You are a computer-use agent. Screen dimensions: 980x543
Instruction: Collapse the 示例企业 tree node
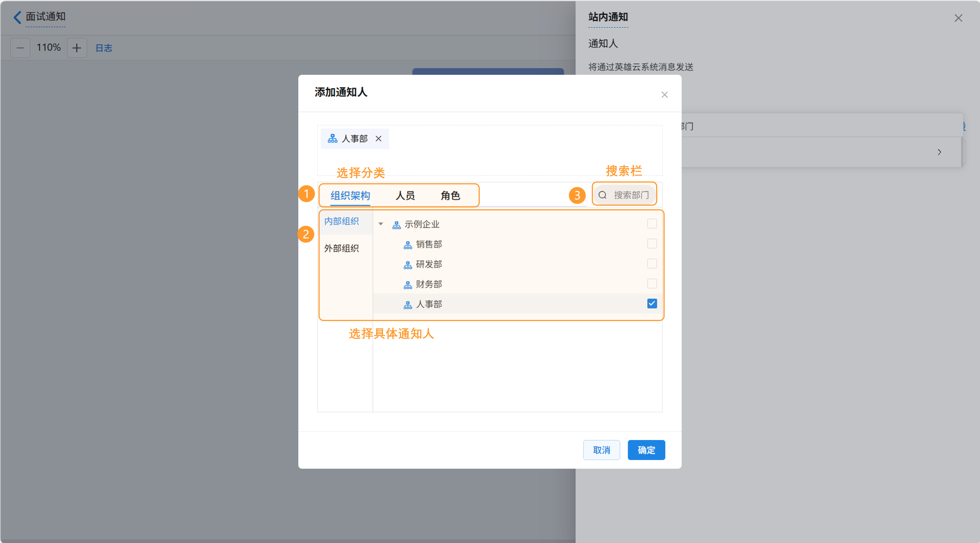[380, 224]
